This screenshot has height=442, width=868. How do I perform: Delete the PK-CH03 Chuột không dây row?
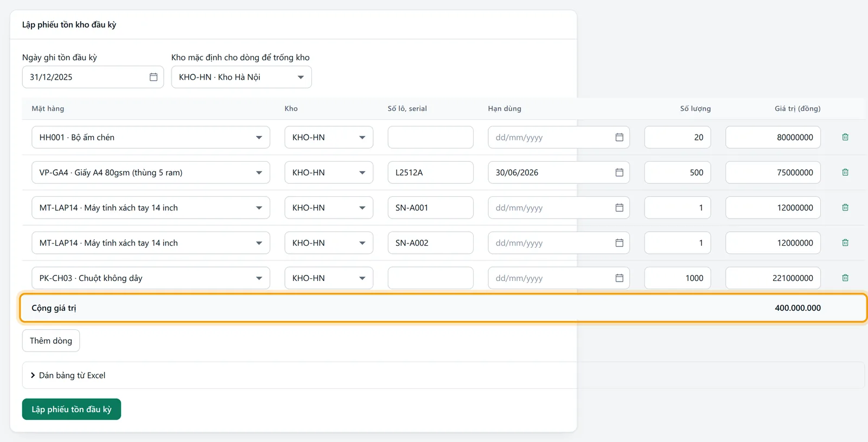tap(845, 278)
